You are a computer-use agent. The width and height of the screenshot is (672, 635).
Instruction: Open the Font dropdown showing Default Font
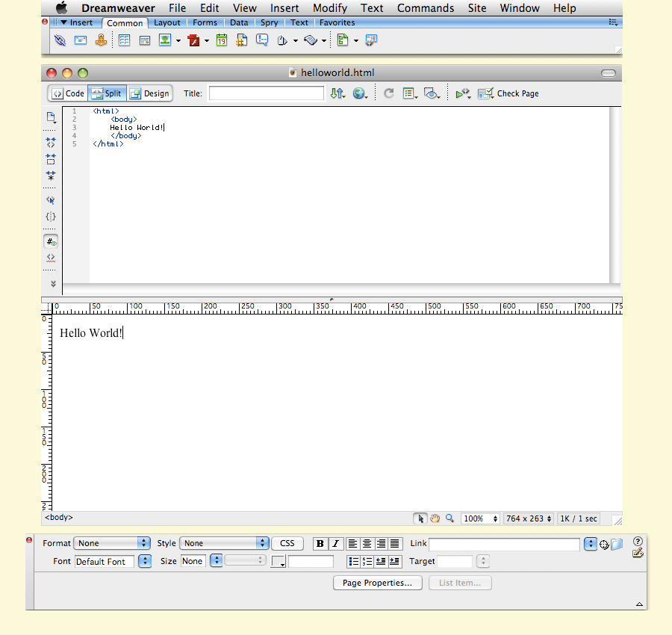pyautogui.click(x=105, y=561)
